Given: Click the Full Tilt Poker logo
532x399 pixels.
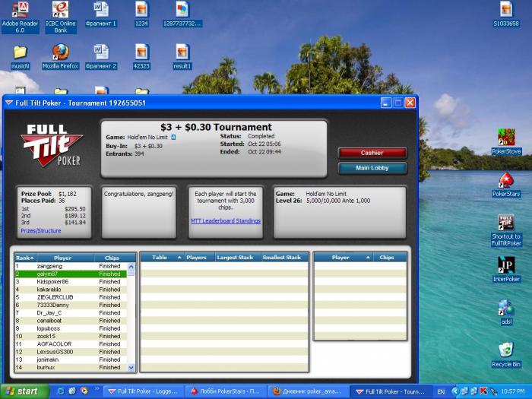Looking at the screenshot, I should (52, 146).
